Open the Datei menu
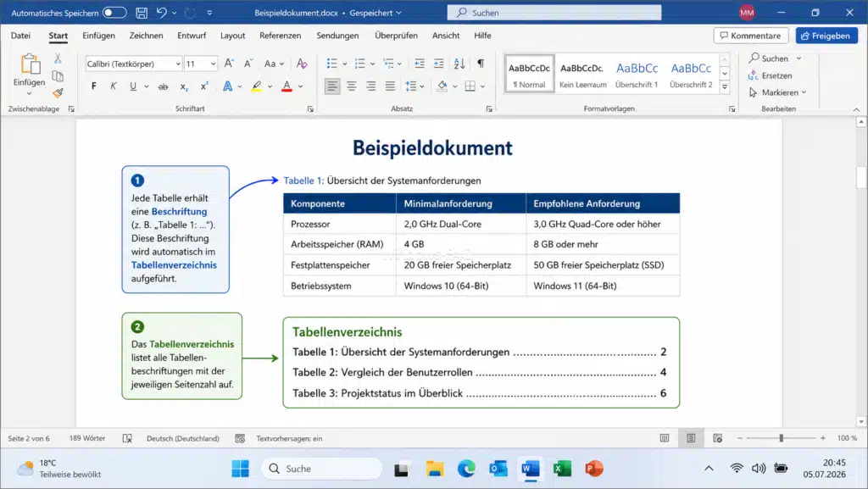The image size is (868, 489). [x=20, y=36]
